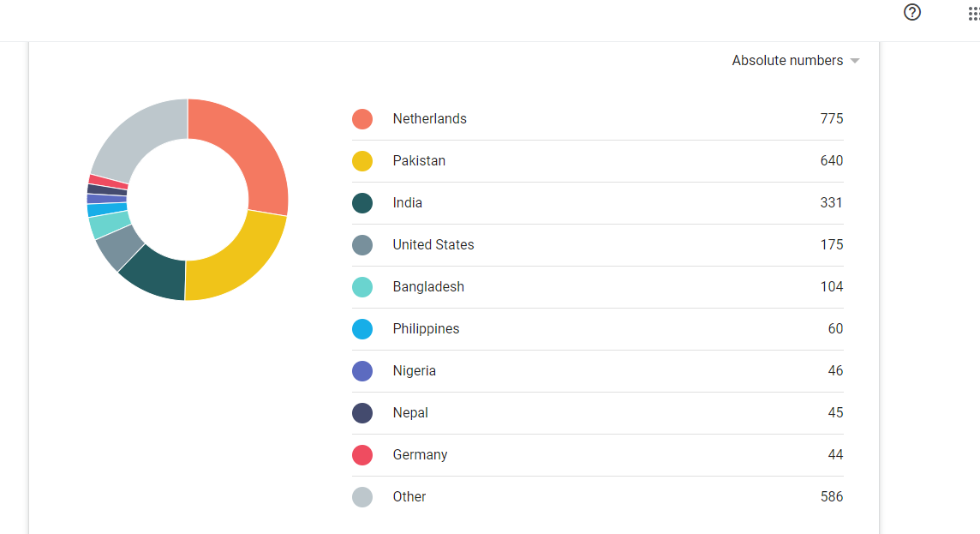The height and width of the screenshot is (534, 980).
Task: Click the Netherlands orange legend dot
Action: [362, 119]
